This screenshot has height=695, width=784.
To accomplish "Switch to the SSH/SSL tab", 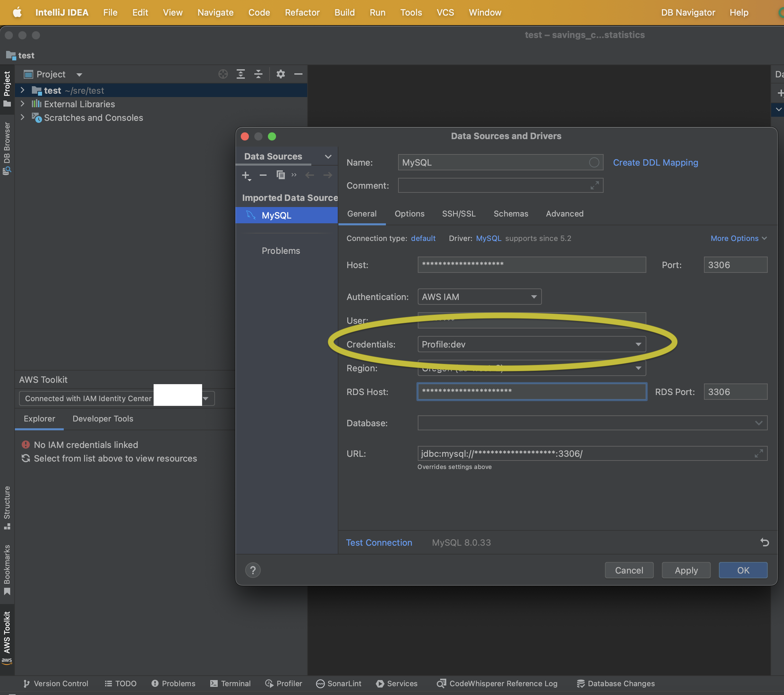I will point(459,214).
